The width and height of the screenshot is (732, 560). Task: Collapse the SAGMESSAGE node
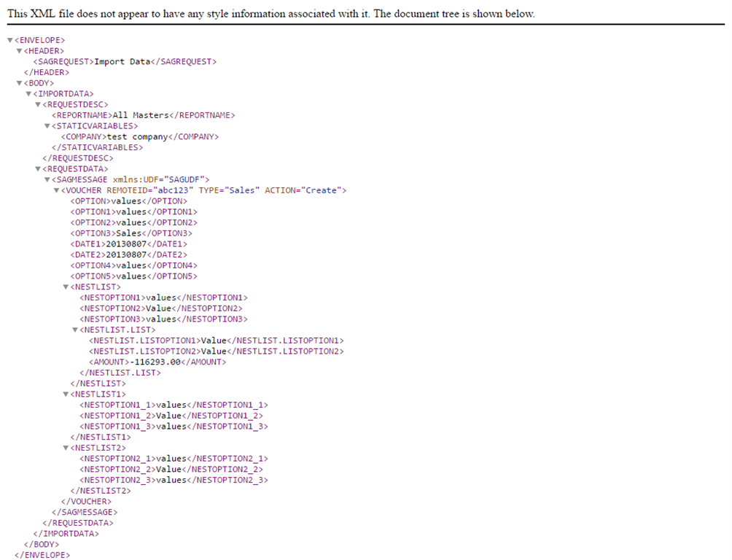point(47,180)
